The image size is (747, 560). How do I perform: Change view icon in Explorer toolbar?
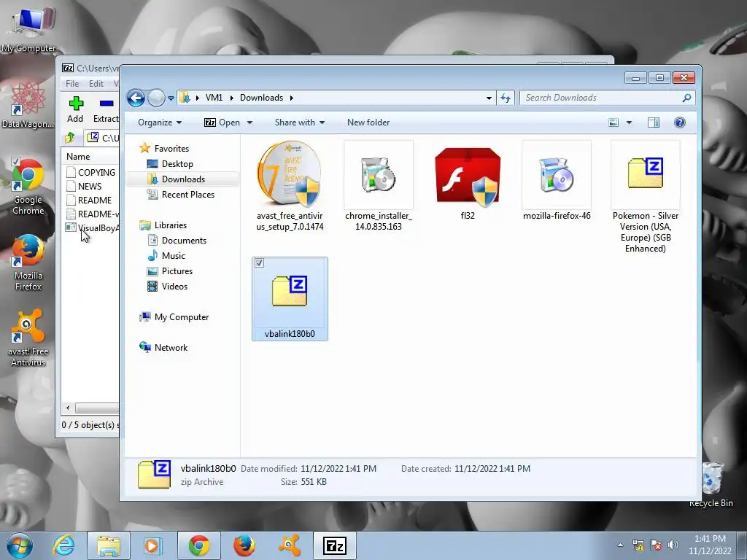(614, 122)
